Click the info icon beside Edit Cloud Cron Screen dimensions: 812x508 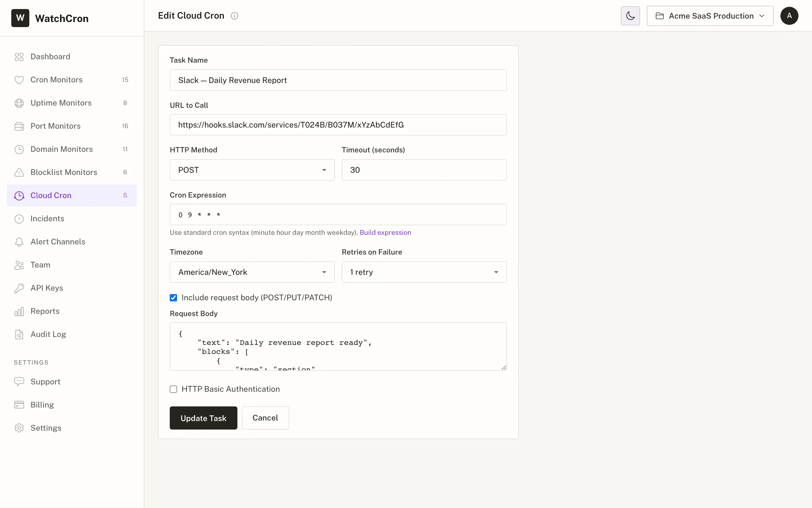tap(235, 16)
